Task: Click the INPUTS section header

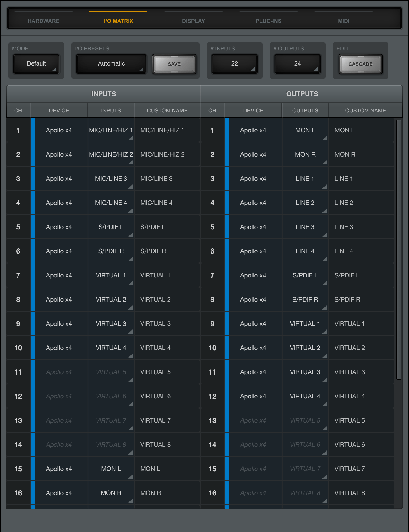Action: click(x=103, y=94)
